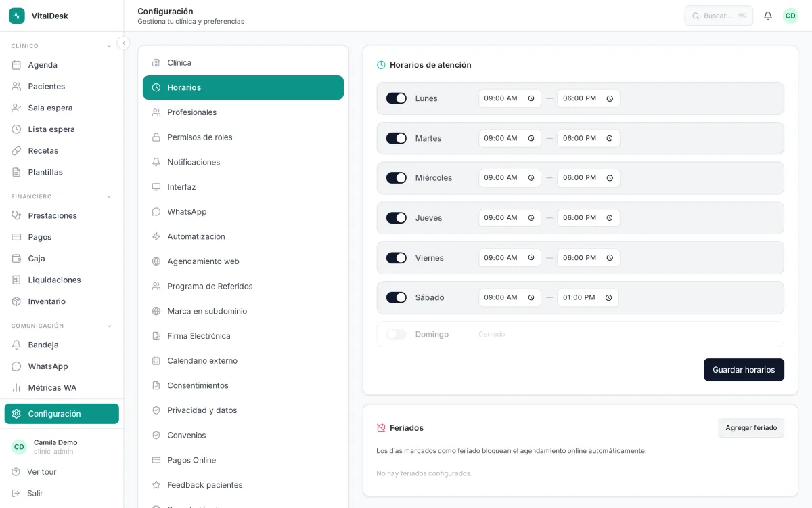This screenshot has height=508, width=812.
Task: Click Camila Demo user profile
Action: pos(62,446)
